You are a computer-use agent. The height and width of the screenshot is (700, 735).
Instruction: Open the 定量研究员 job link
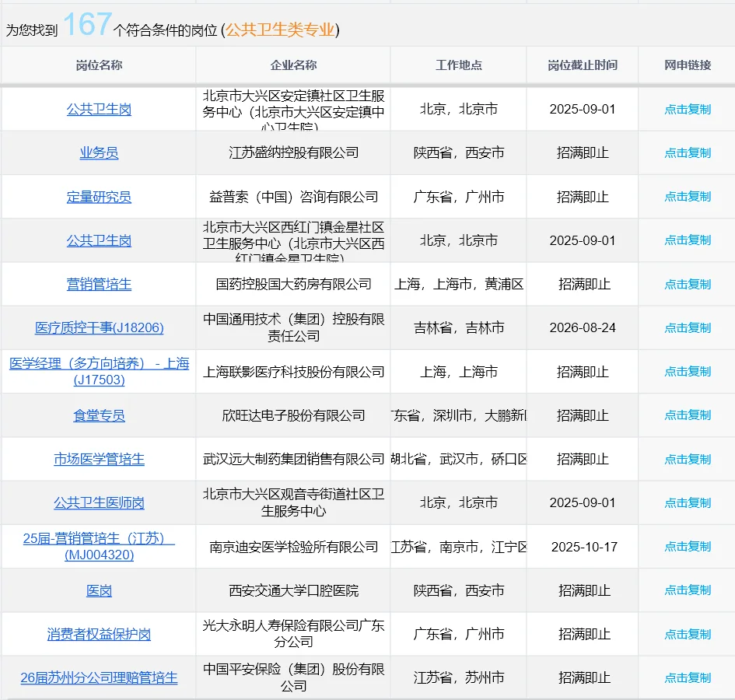[99, 197]
